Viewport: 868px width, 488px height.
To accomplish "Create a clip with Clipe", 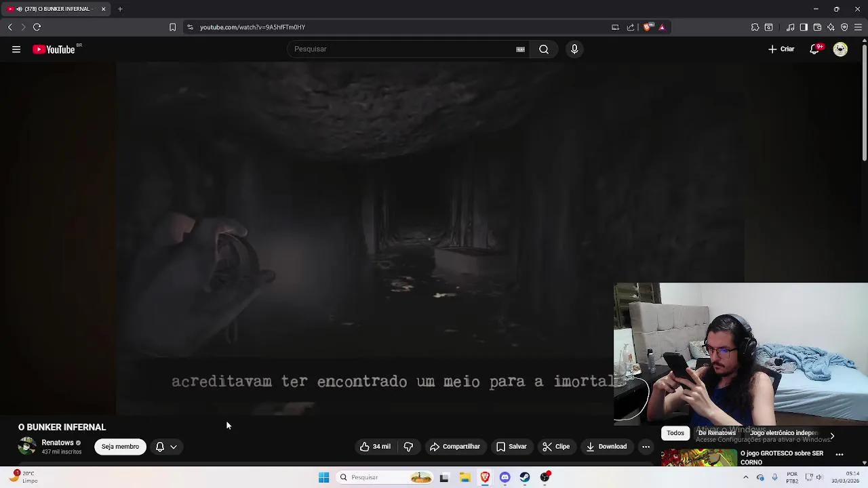I will click(x=556, y=447).
